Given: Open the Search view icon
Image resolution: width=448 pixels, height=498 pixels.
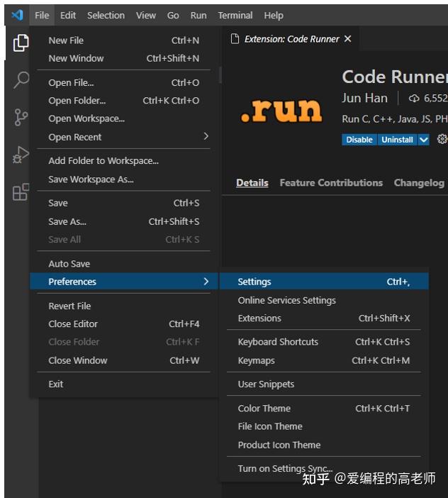Looking at the screenshot, I should 21,79.
